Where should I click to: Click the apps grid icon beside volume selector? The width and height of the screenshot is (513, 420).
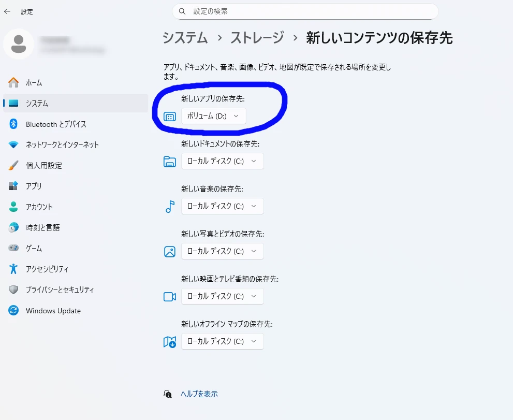(169, 116)
